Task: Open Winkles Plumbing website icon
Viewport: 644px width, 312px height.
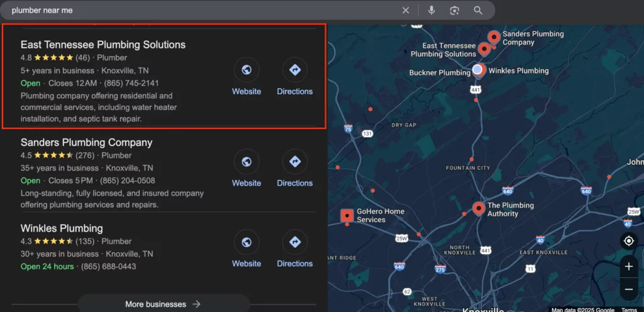Action: tap(247, 242)
